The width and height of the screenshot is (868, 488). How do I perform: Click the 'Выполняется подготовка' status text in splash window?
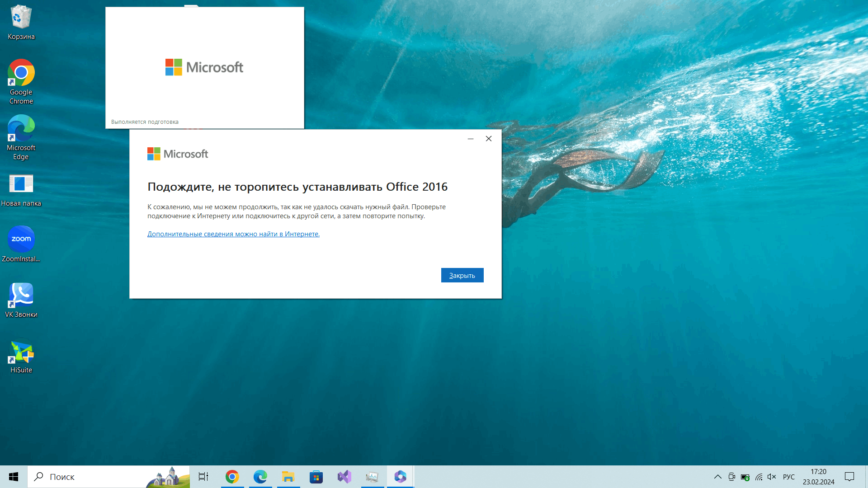[145, 122]
